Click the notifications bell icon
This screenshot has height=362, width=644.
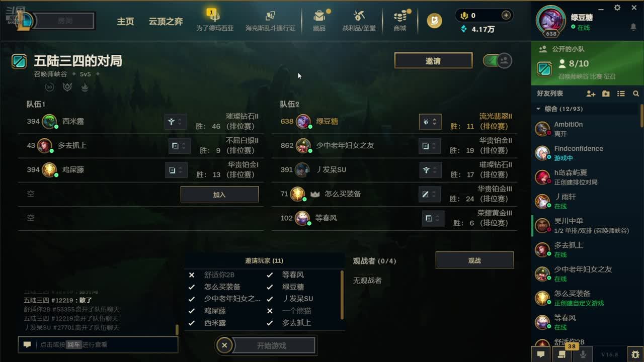633,27
